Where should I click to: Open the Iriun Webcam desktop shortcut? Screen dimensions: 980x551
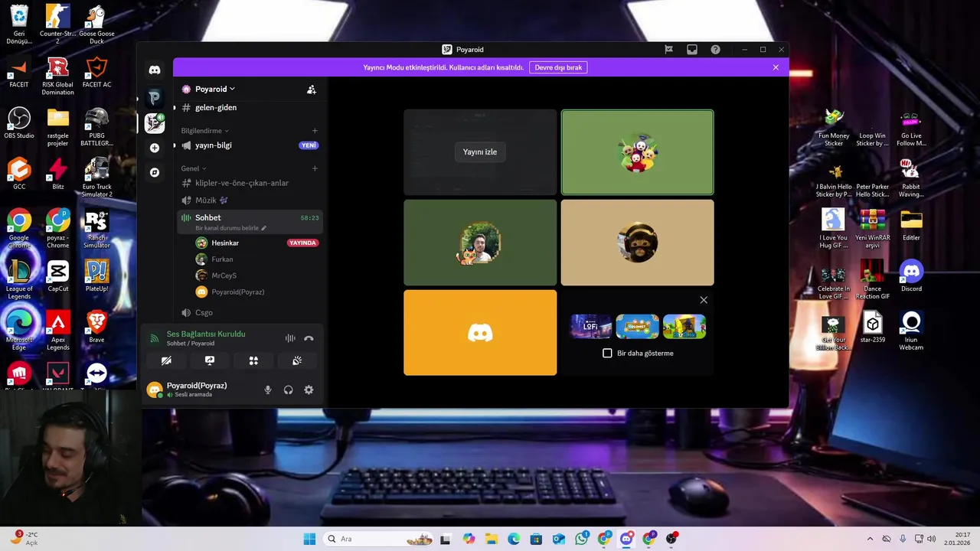pyautogui.click(x=911, y=332)
